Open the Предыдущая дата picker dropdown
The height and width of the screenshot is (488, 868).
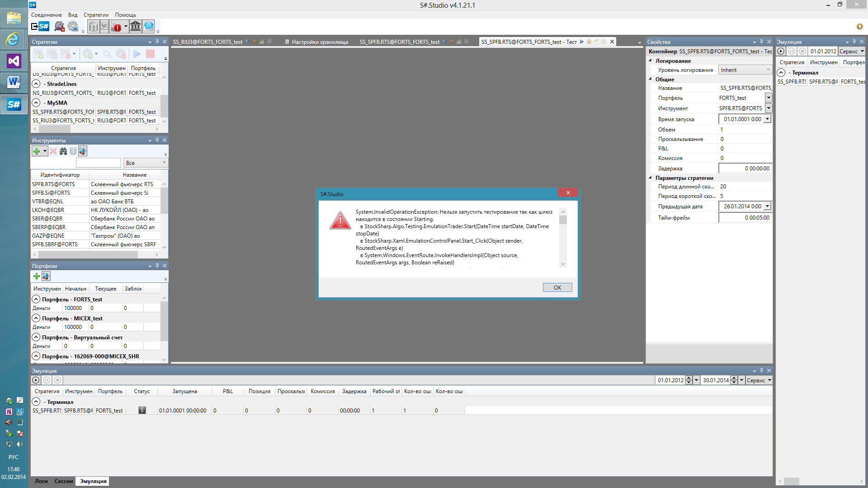click(767, 206)
